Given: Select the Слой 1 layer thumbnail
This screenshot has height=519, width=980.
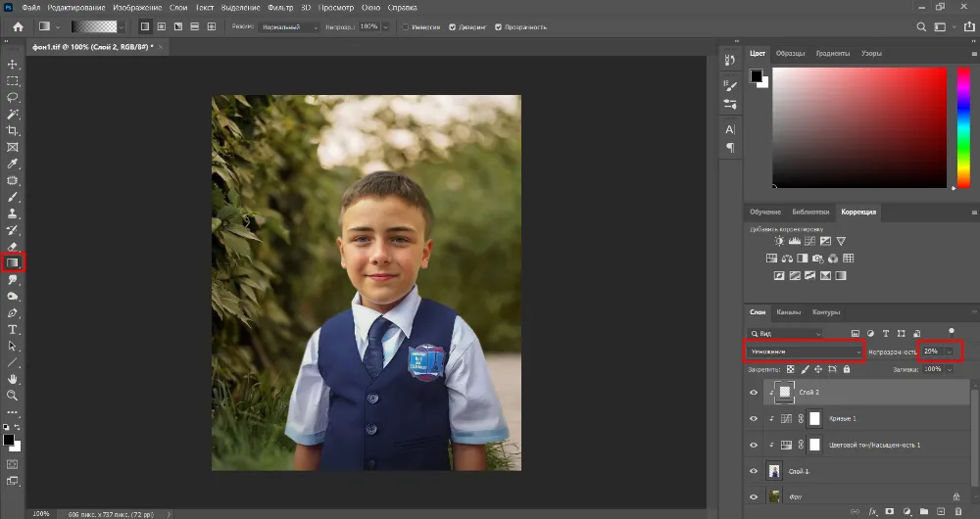Looking at the screenshot, I should click(x=773, y=471).
